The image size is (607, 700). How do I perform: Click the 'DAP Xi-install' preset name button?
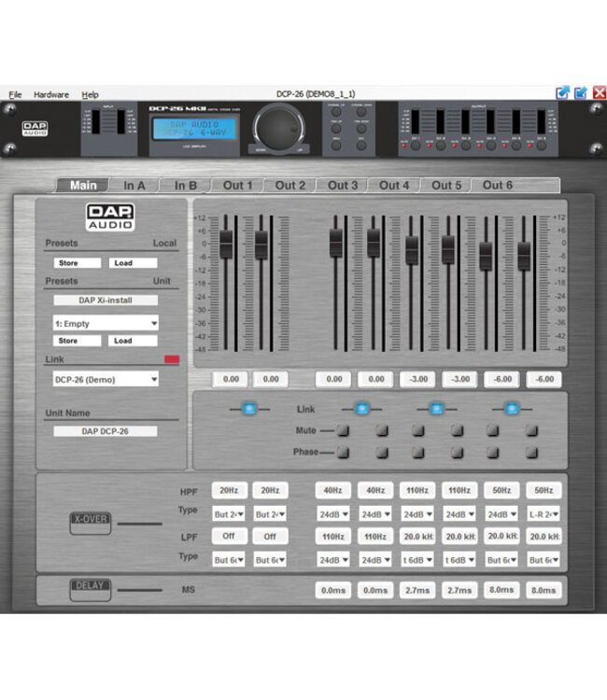(x=106, y=300)
